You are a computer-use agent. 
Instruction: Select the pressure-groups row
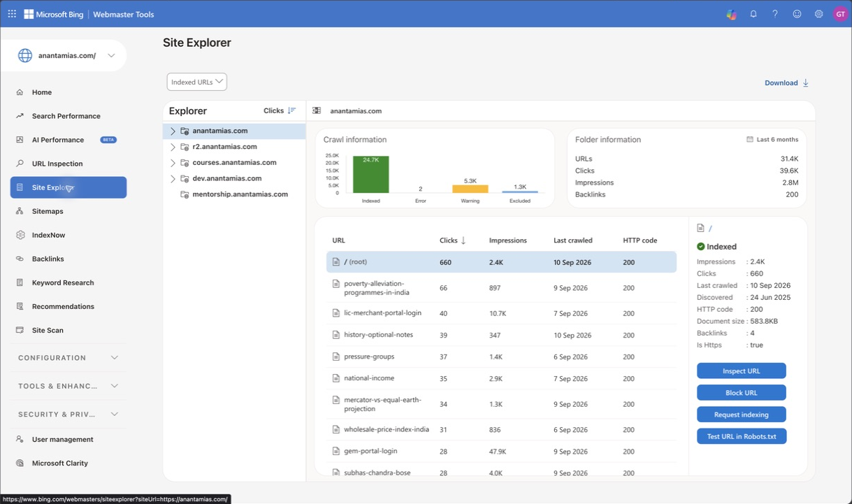pos(501,357)
